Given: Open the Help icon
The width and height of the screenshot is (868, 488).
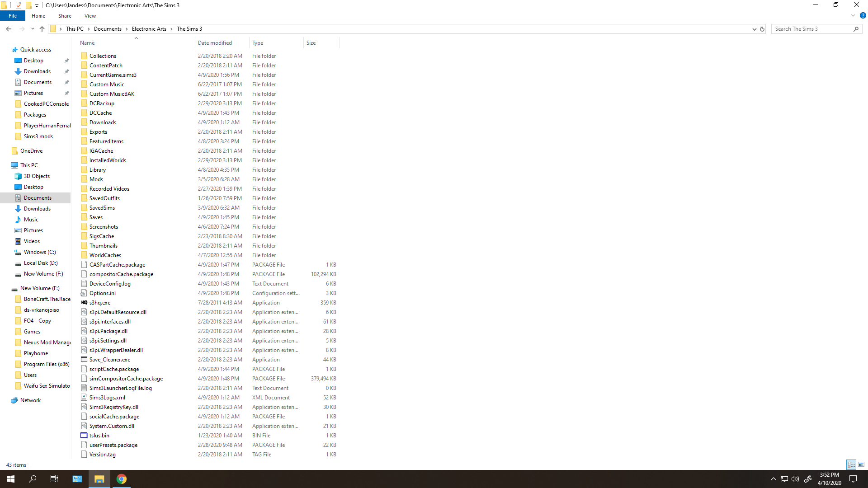Looking at the screenshot, I should (x=863, y=15).
